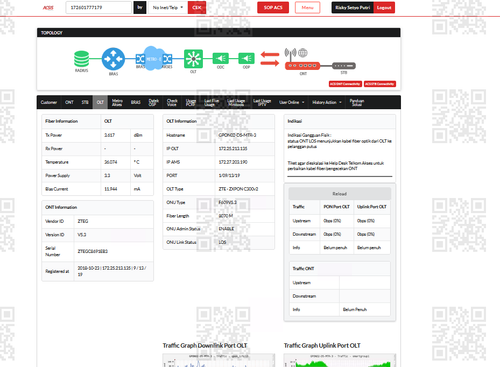Click the Vendor ID value ZTEG
The width and height of the screenshot is (500, 367).
[83, 221]
